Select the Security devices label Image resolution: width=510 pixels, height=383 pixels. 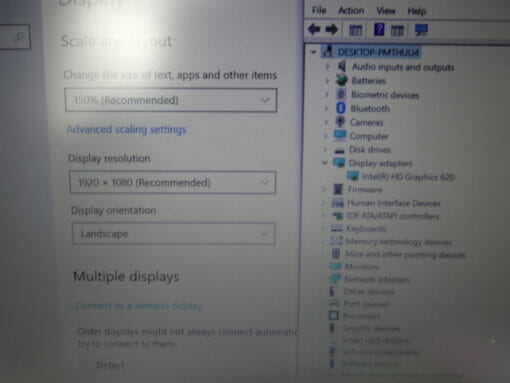pyautogui.click(x=371, y=328)
